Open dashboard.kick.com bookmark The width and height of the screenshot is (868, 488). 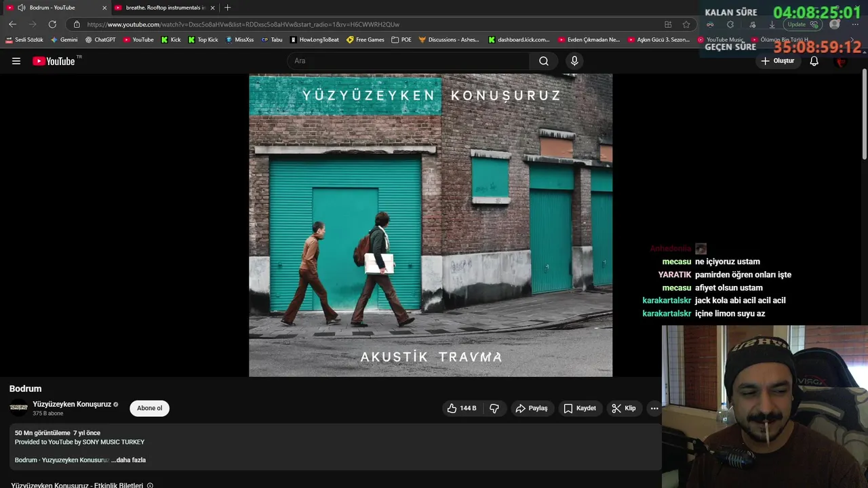coord(519,40)
